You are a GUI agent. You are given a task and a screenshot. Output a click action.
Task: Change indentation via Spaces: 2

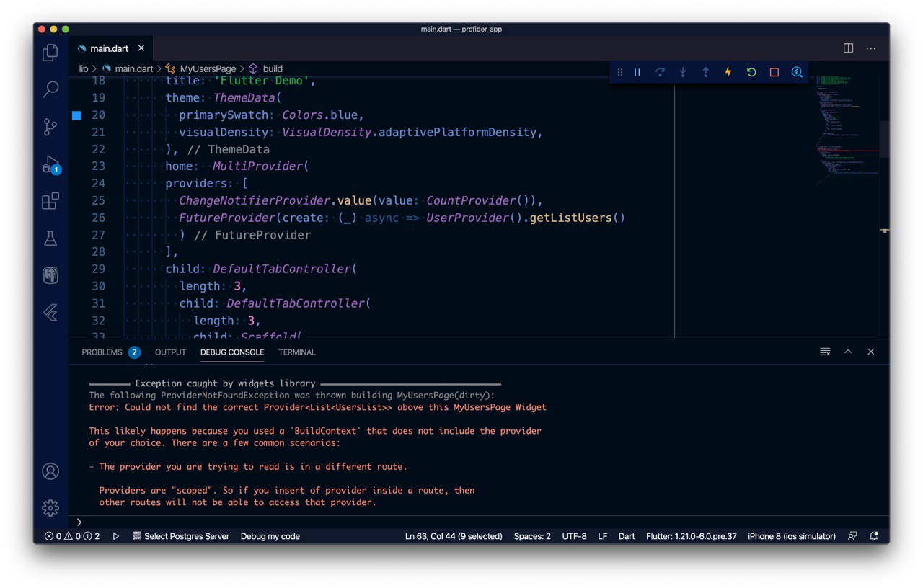click(x=532, y=536)
